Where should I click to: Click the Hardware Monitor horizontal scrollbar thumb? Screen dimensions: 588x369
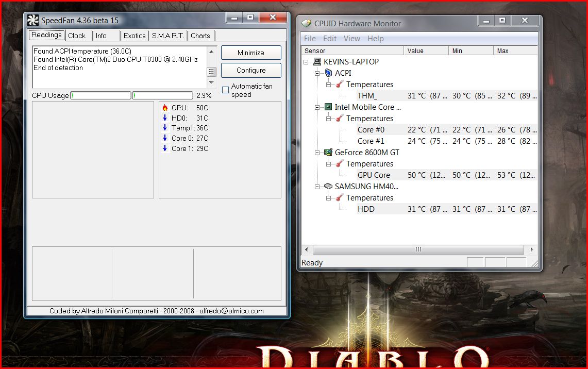[418, 249]
